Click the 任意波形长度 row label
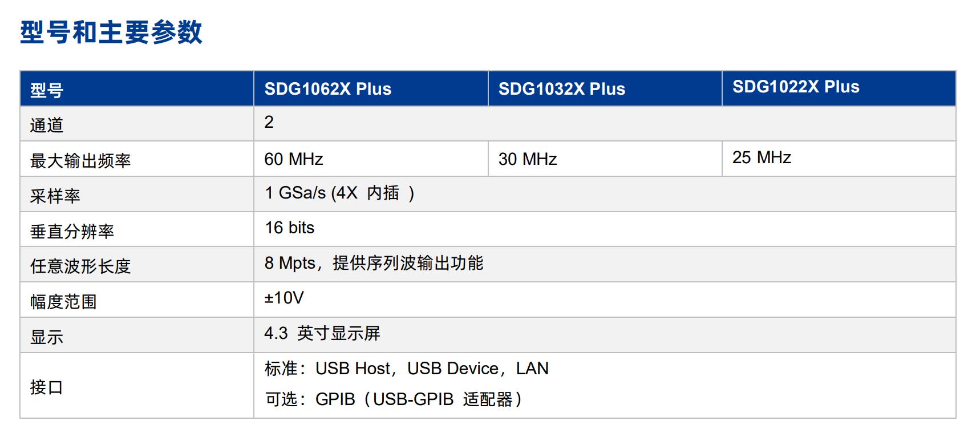980x441 pixels. click(80, 266)
